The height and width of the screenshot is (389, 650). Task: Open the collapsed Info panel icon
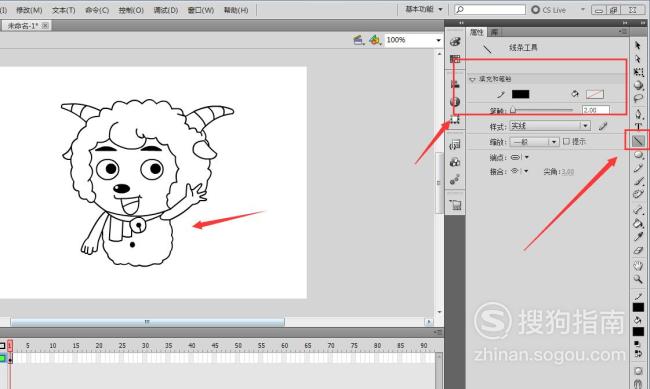click(455, 102)
